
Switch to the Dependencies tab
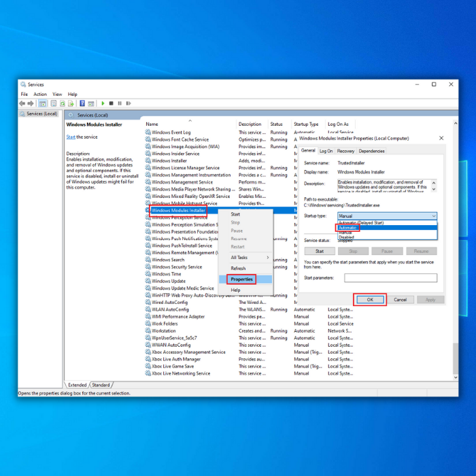(x=371, y=151)
